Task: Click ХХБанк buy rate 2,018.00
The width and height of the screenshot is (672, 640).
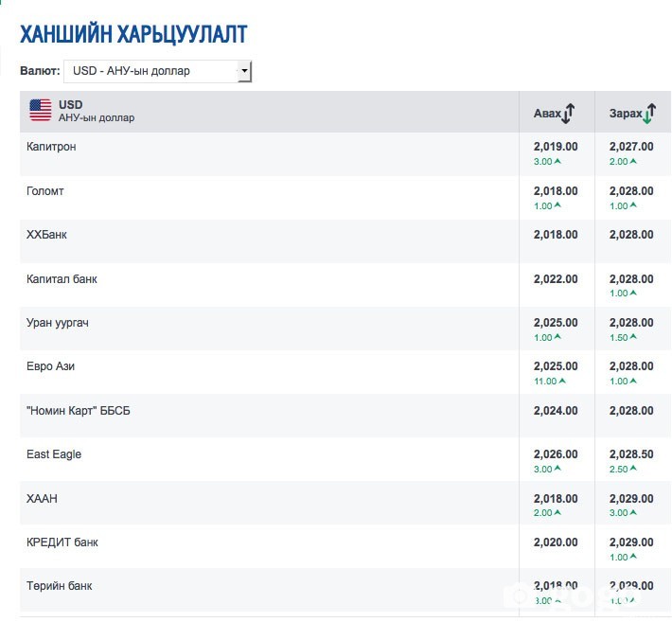Action: click(556, 235)
